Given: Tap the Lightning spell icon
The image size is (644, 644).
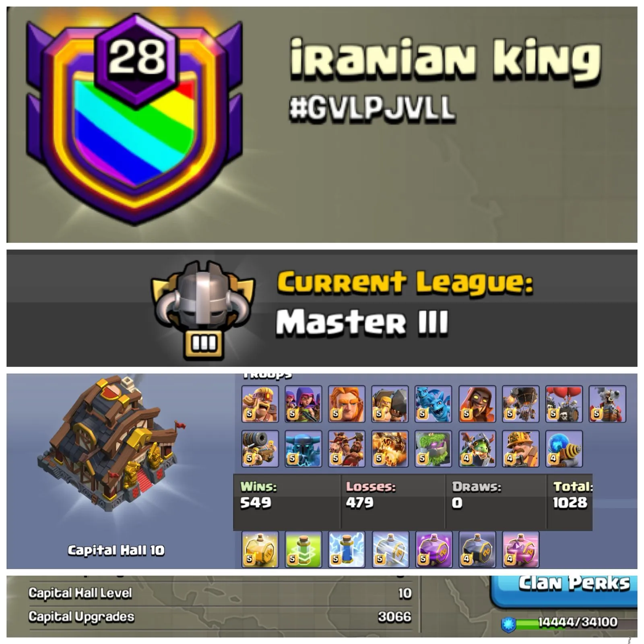Looking at the screenshot, I should (x=347, y=549).
